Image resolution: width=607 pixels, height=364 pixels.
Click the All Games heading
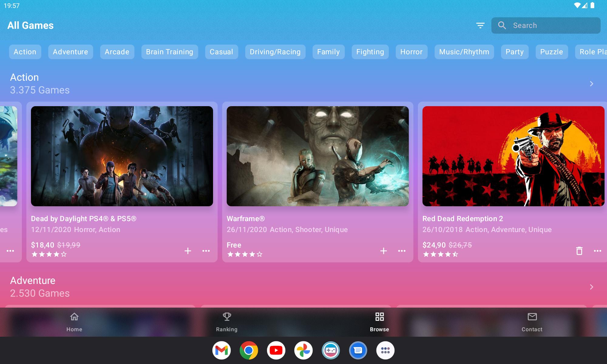tap(30, 25)
